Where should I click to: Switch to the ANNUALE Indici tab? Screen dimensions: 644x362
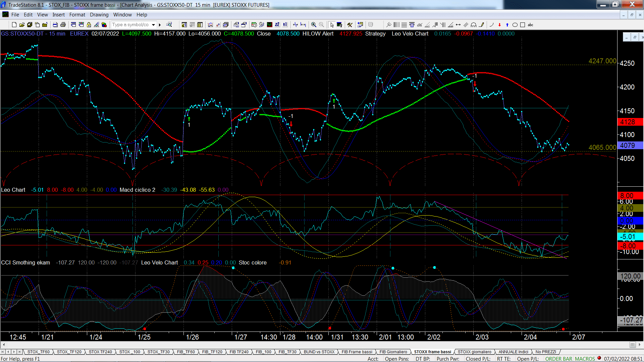click(x=513, y=352)
